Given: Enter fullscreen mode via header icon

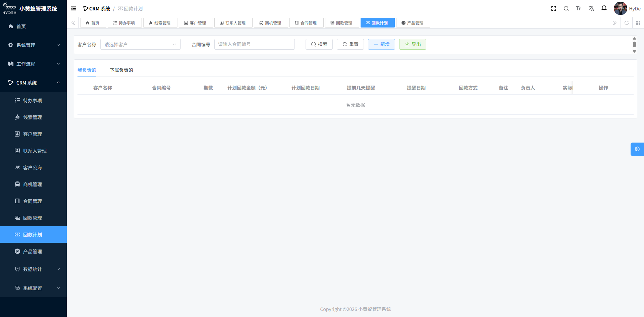Looking at the screenshot, I should tap(554, 8).
